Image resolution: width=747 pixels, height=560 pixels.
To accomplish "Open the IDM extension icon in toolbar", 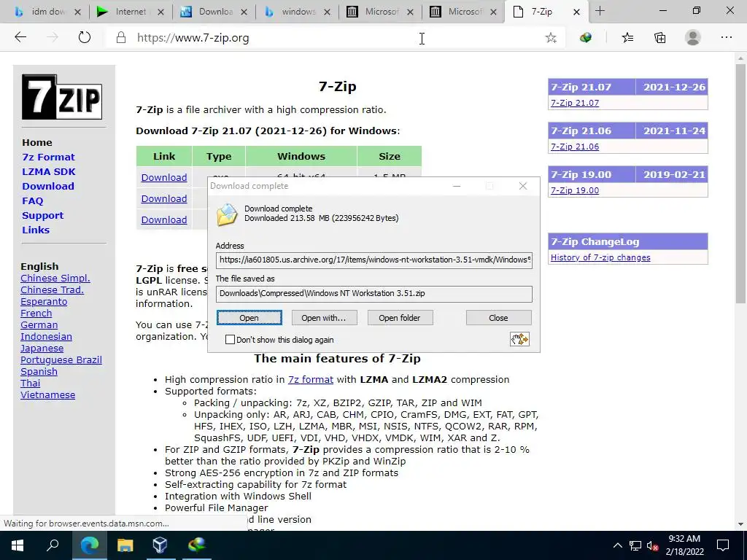I will tap(586, 38).
